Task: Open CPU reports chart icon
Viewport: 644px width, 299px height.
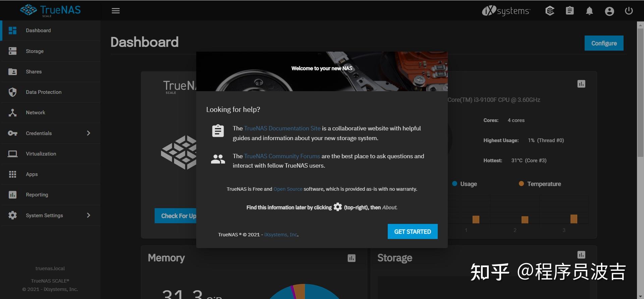Action: coord(581,84)
